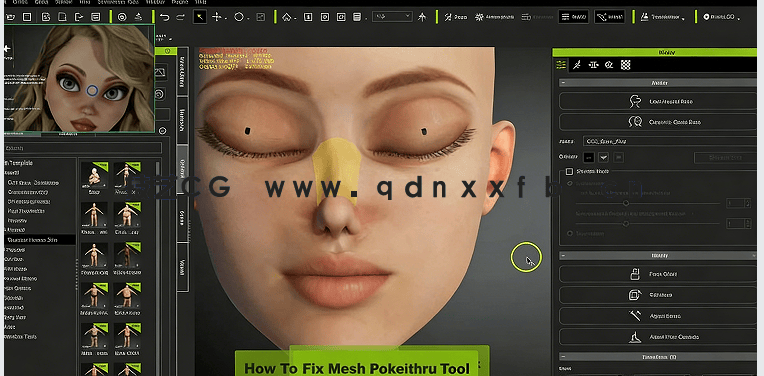Image resolution: width=764 pixels, height=376 pixels.
Task: Select the Move cross-arrows tool
Action: click(x=216, y=17)
